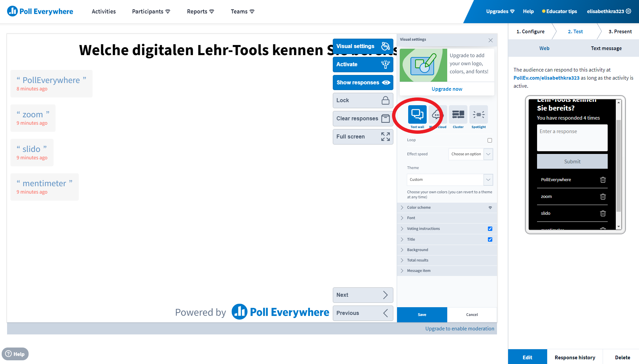The width and height of the screenshot is (639, 364).
Task: Select the Web tab
Action: (x=544, y=48)
